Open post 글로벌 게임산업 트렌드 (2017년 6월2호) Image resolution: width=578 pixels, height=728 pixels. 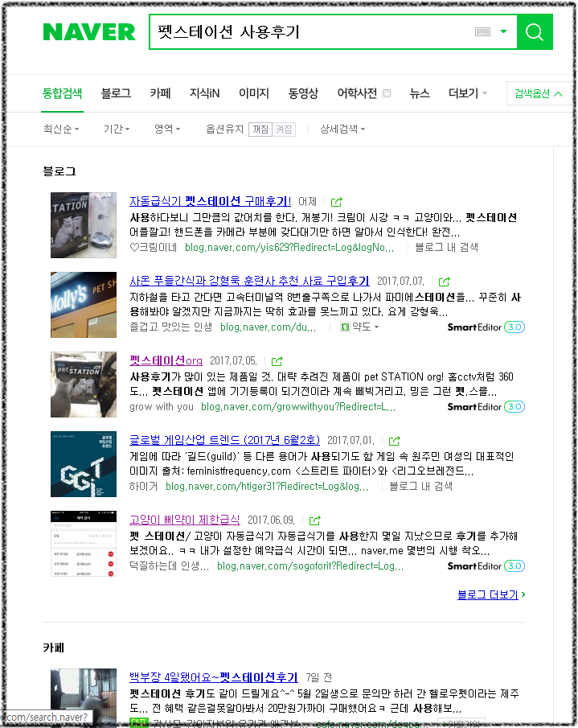pos(224,440)
